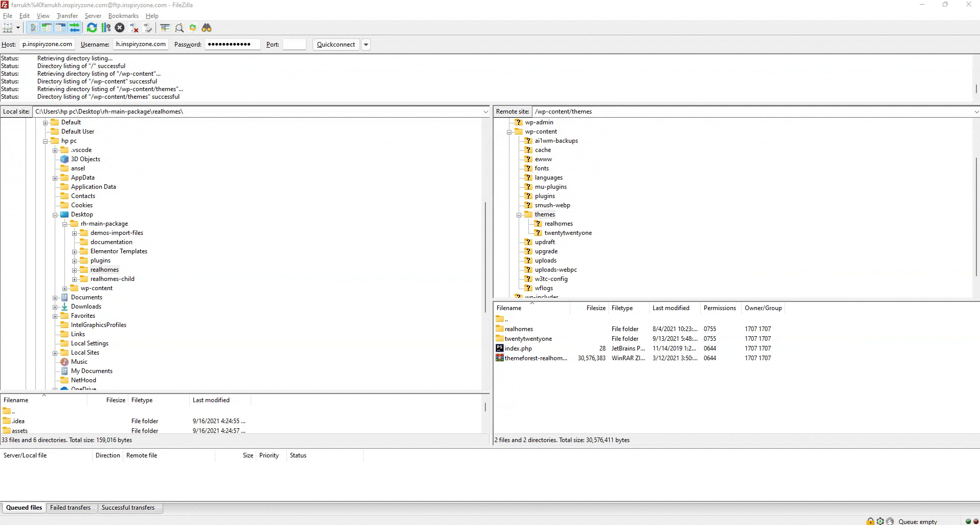Viewport: 980px width, 525px height.
Task: Collapse the remote themes folder
Action: coord(519,215)
